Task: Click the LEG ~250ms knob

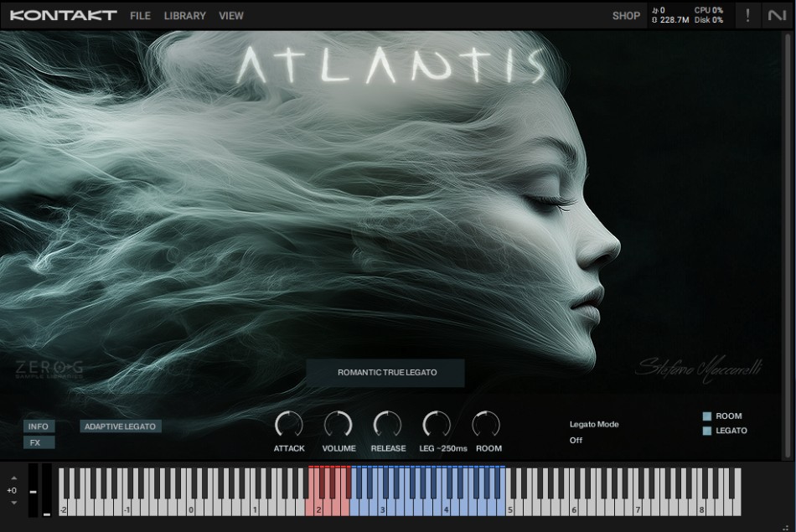Action: tap(437, 425)
